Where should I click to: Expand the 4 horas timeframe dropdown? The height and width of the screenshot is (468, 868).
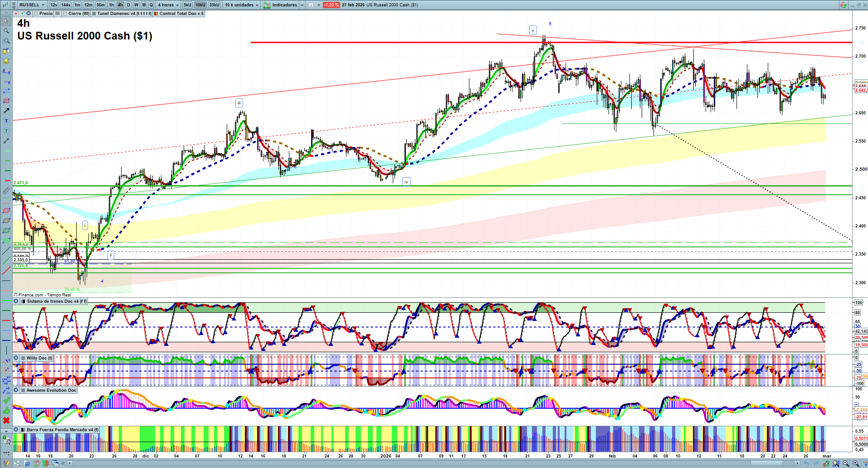pos(168,5)
